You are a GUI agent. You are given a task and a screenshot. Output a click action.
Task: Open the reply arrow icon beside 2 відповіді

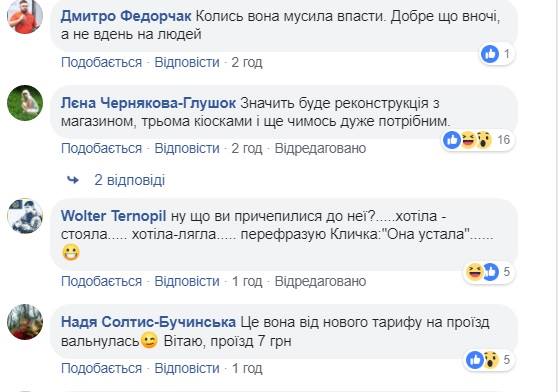tap(73, 180)
